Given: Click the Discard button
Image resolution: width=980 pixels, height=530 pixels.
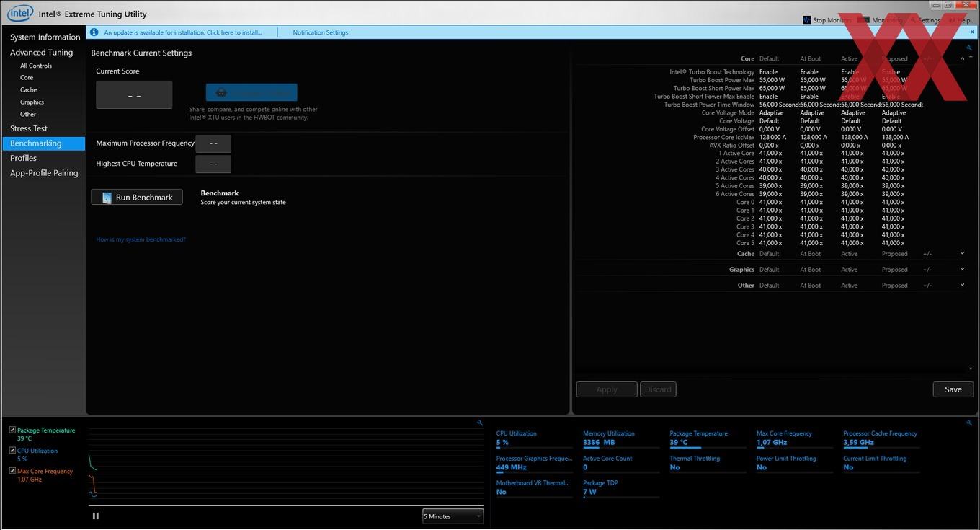Looking at the screenshot, I should pyautogui.click(x=658, y=389).
